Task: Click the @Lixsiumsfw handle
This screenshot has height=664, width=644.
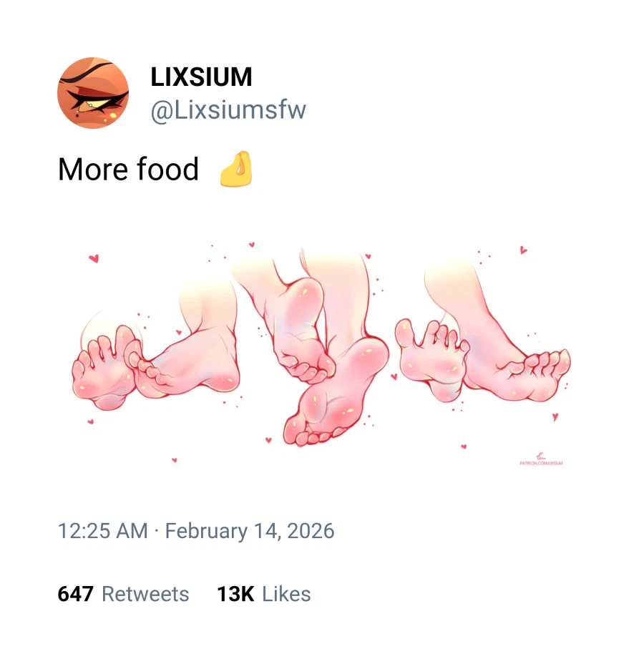Action: pyautogui.click(x=228, y=110)
